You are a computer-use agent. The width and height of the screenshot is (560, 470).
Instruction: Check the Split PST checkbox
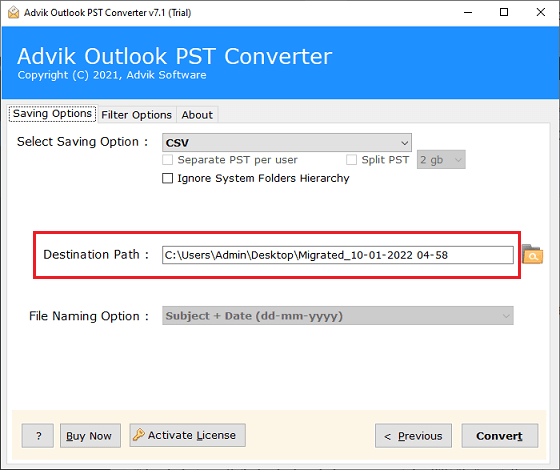[351, 160]
